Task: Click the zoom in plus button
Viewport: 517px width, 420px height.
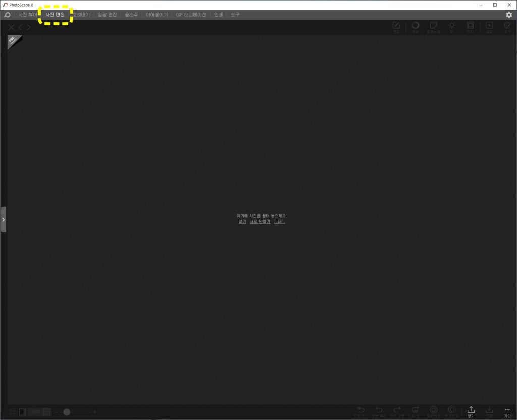Action: (95, 412)
